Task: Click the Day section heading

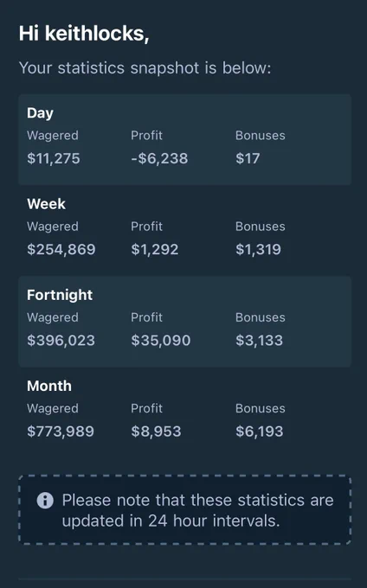Action: click(40, 113)
